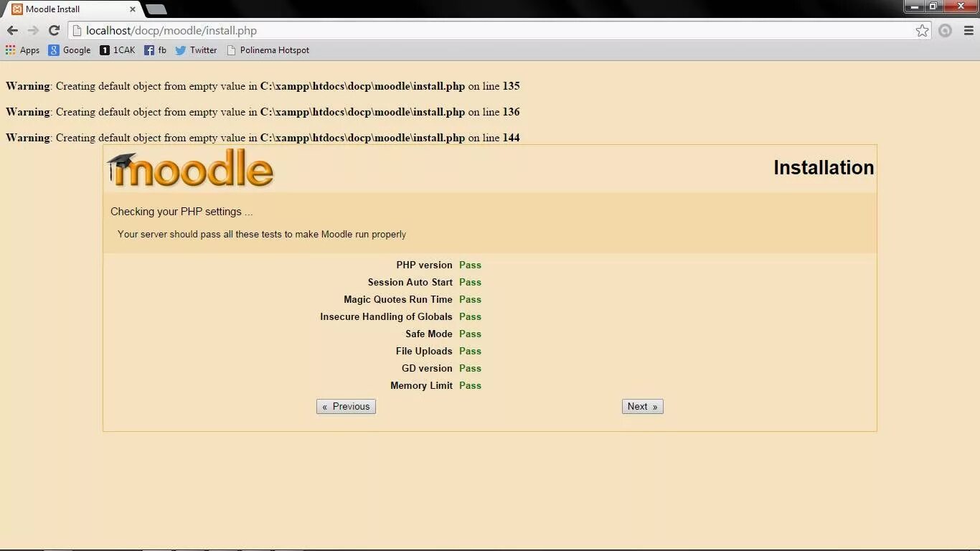The height and width of the screenshot is (551, 980).
Task: Bookmark this page with the star icon
Action: tap(922, 30)
